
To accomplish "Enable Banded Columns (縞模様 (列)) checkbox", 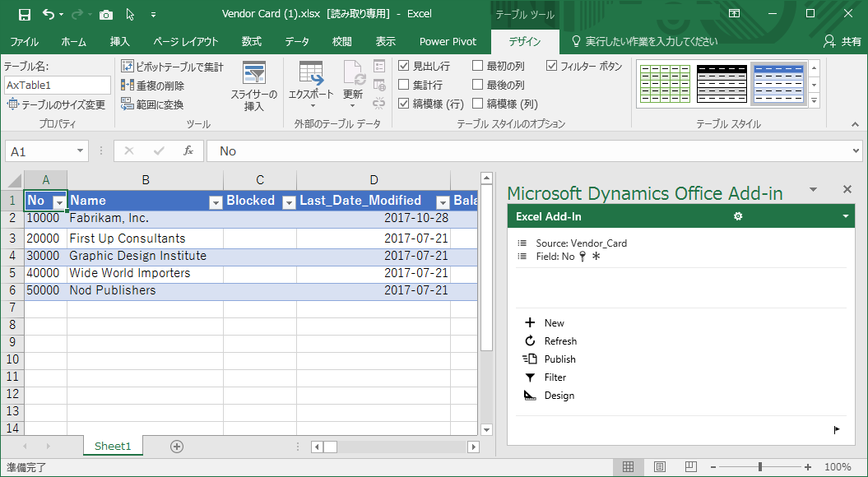I will 477,104.
